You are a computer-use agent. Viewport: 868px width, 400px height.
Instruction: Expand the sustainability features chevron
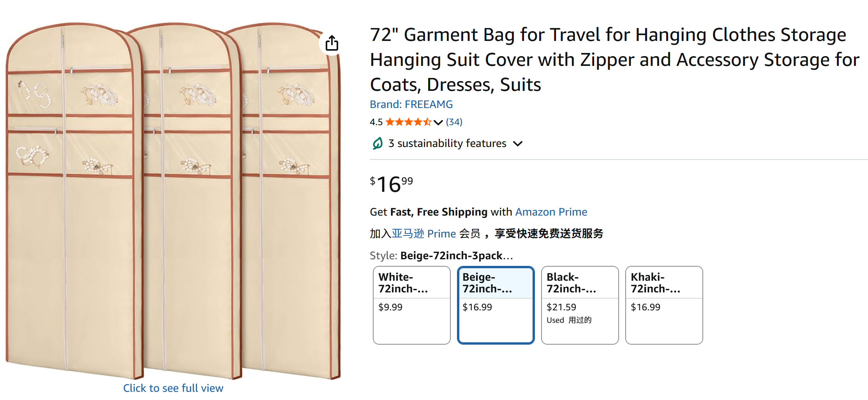tap(518, 144)
